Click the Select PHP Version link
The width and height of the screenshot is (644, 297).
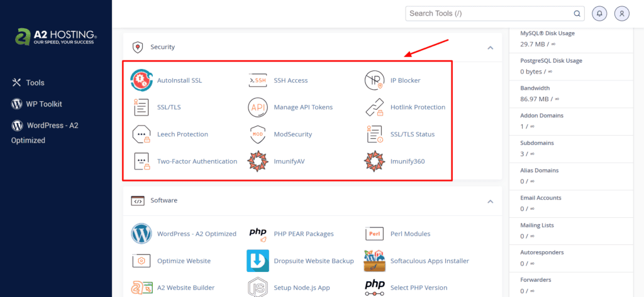point(419,288)
